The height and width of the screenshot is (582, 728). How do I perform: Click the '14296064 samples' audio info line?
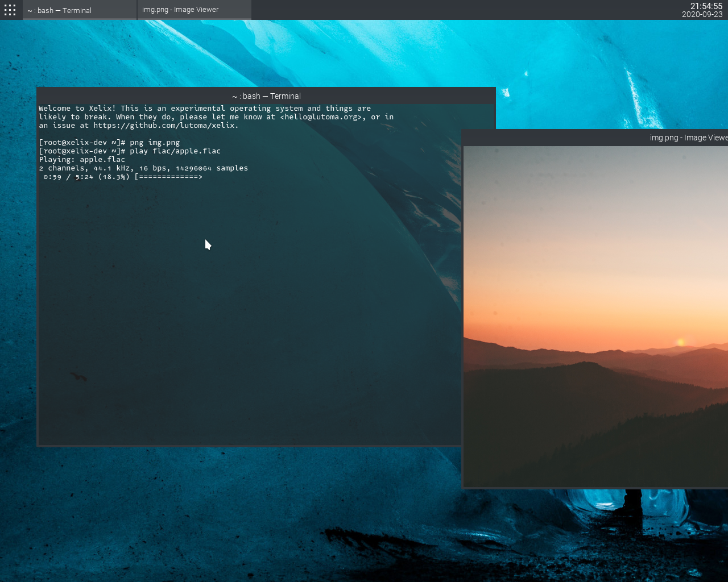[143, 168]
